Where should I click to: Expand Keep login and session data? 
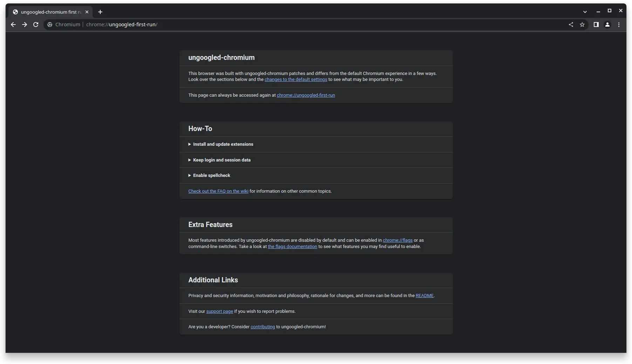pyautogui.click(x=222, y=160)
